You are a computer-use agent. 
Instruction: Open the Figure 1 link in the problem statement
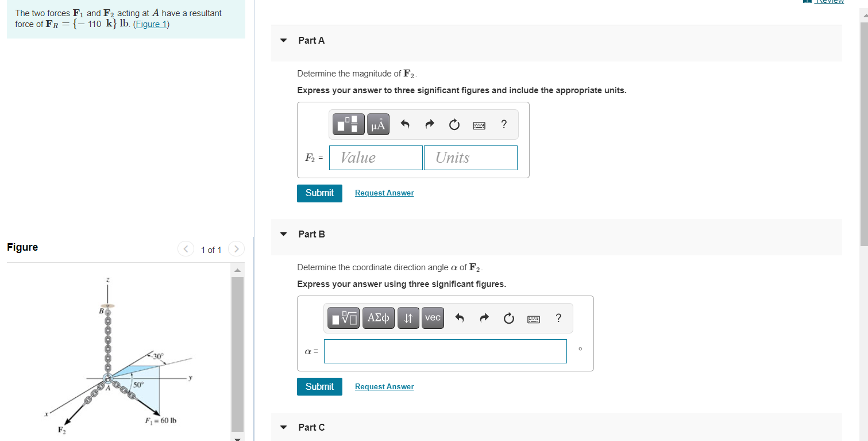[151, 24]
